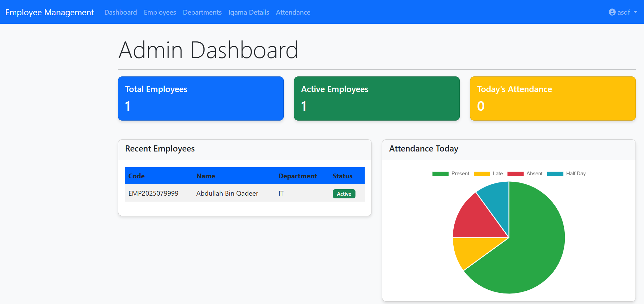The image size is (644, 304).
Task: Click the Attendance Today card header
Action: pyautogui.click(x=509, y=150)
